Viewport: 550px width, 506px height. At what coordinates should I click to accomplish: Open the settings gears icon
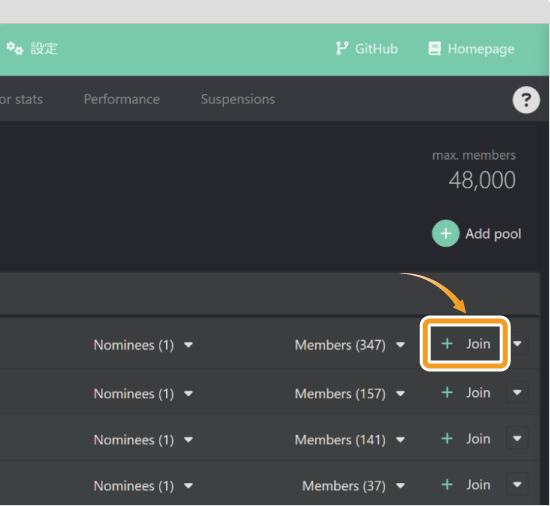[x=15, y=48]
